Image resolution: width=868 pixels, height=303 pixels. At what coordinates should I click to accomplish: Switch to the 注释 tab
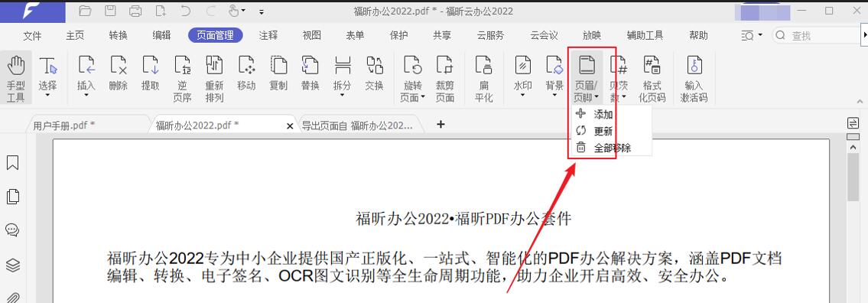click(x=268, y=35)
